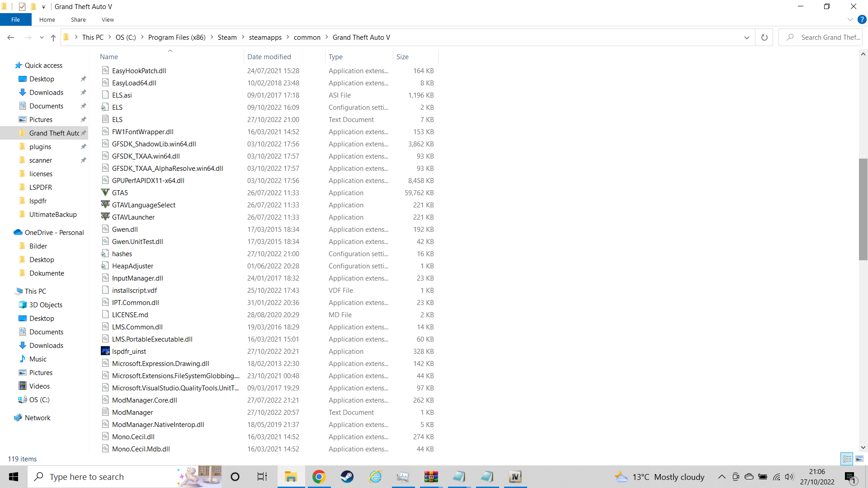868x488 pixels.
Task: Sort files by Date modified column
Action: [x=269, y=56]
